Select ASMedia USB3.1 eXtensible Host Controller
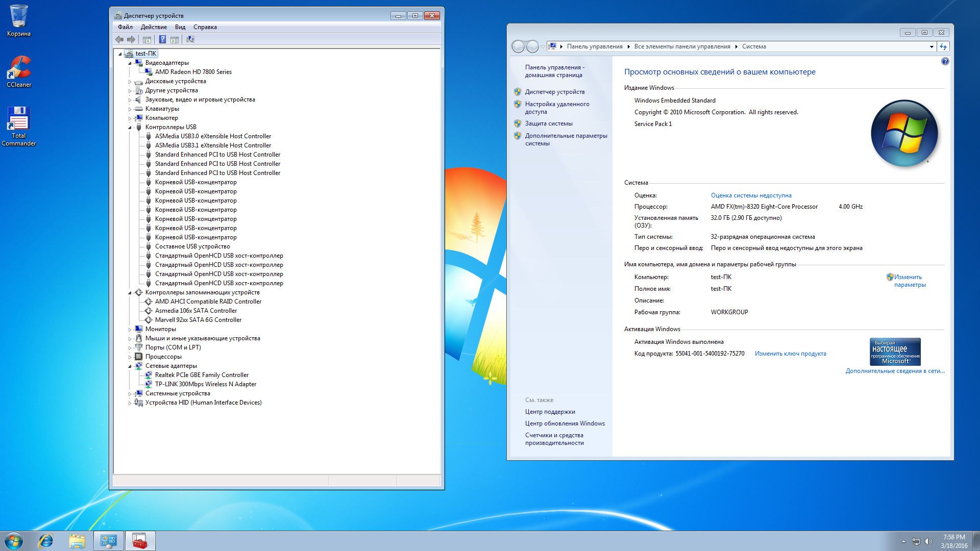This screenshot has height=551, width=980. click(x=213, y=145)
